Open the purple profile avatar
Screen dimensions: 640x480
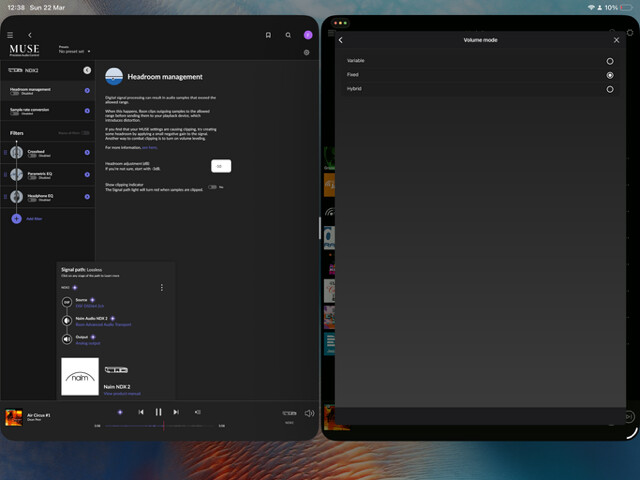coord(308,35)
